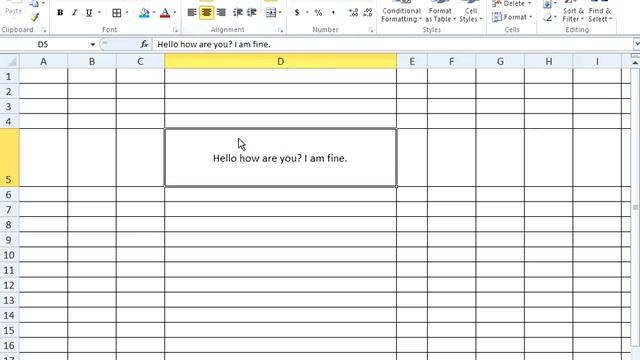The width and height of the screenshot is (640, 360).
Task: Select column B header
Action: (x=92, y=61)
